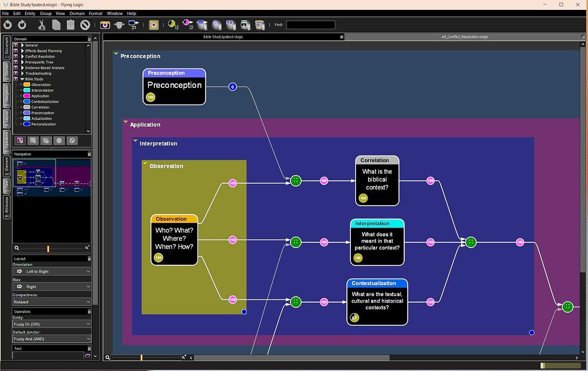The image size is (588, 371).
Task: Click the Redo icon in the toolbar
Action: tap(22, 25)
